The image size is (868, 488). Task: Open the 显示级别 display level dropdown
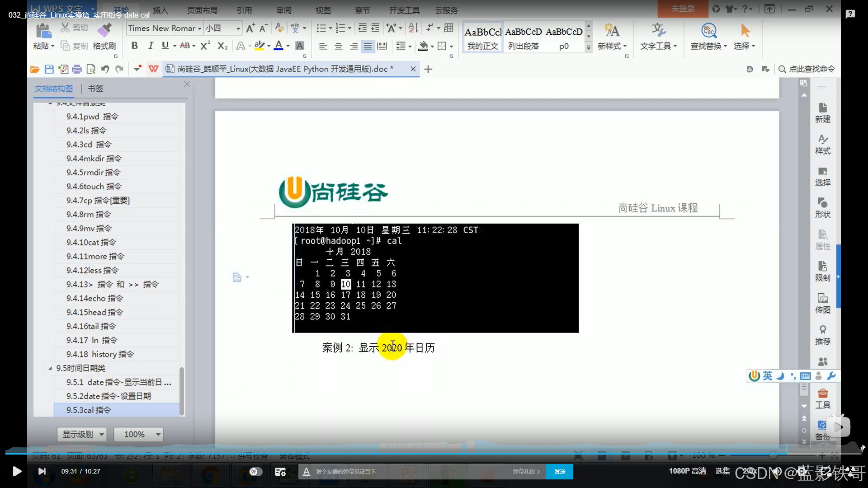point(82,434)
